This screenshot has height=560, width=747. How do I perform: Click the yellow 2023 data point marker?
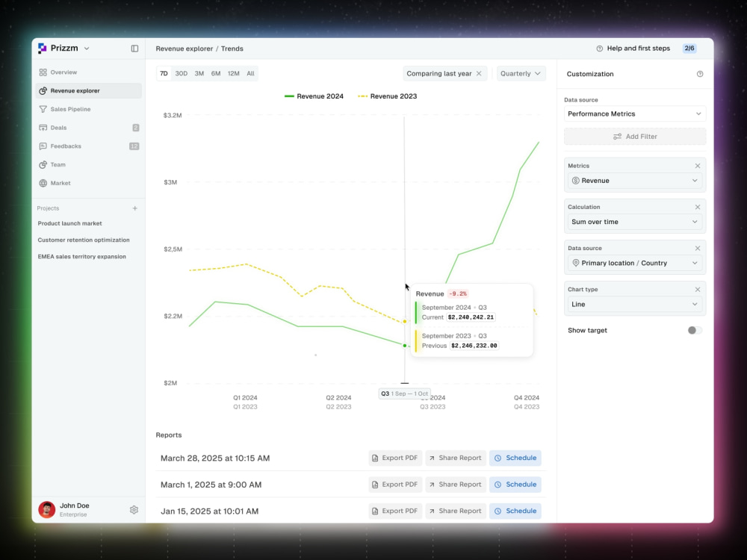(x=405, y=321)
